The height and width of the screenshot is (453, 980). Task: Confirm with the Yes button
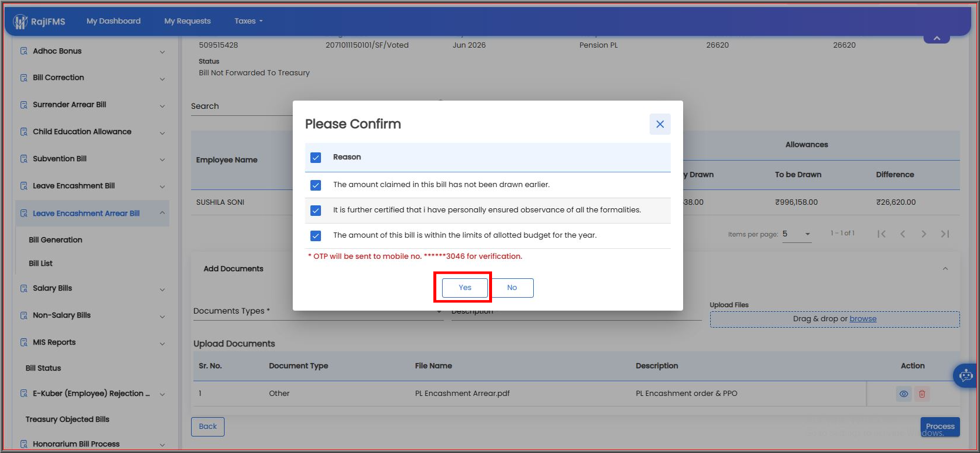[x=465, y=288]
